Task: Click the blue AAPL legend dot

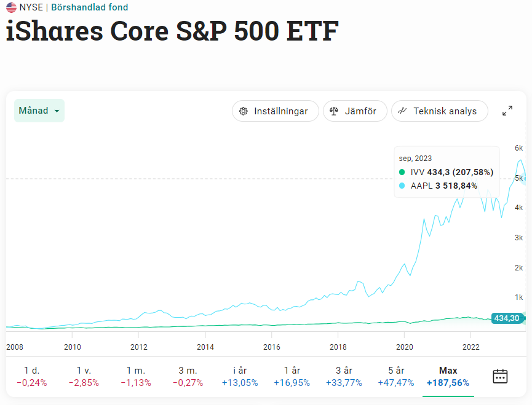Action: click(x=402, y=186)
